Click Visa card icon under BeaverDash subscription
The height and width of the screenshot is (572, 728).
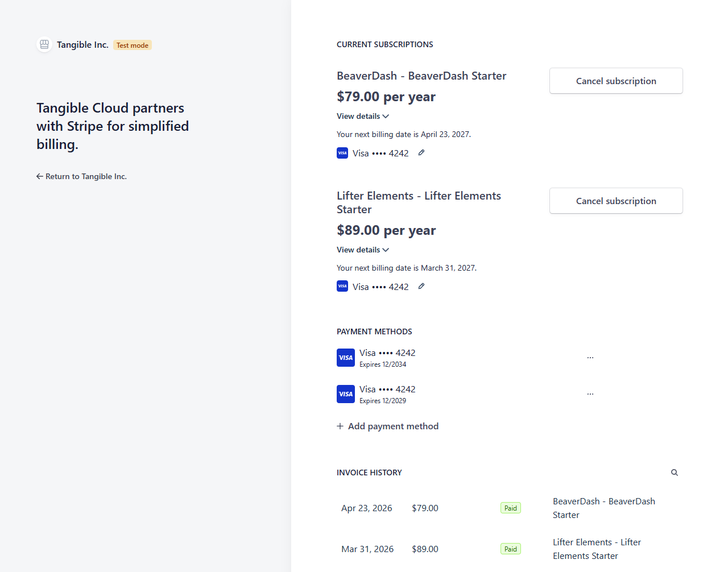coord(342,153)
